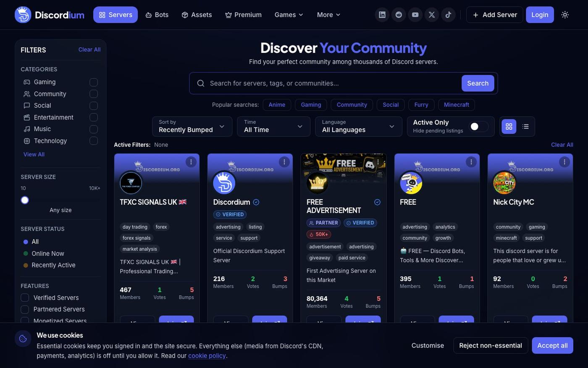Open Customise cookie settings
The width and height of the screenshot is (588, 368).
pos(428,345)
